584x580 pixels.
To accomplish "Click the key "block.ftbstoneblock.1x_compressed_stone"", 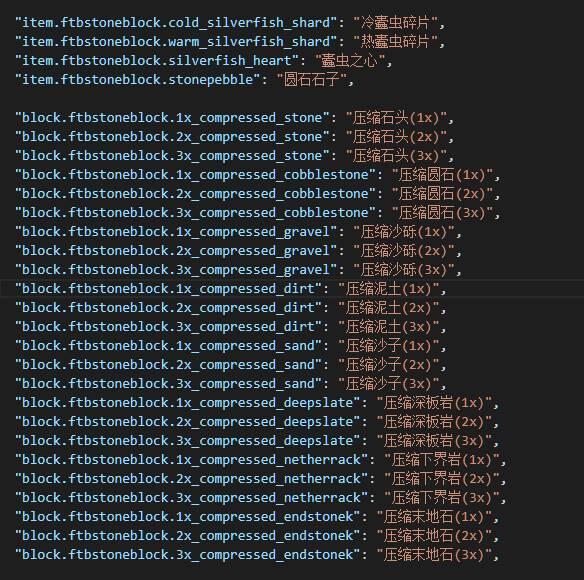I will [x=173, y=118].
